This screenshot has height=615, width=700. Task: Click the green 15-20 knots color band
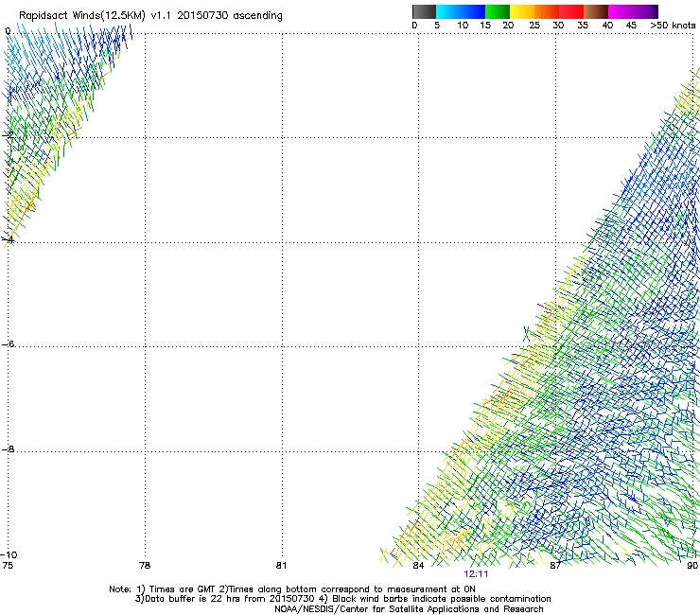498,12
